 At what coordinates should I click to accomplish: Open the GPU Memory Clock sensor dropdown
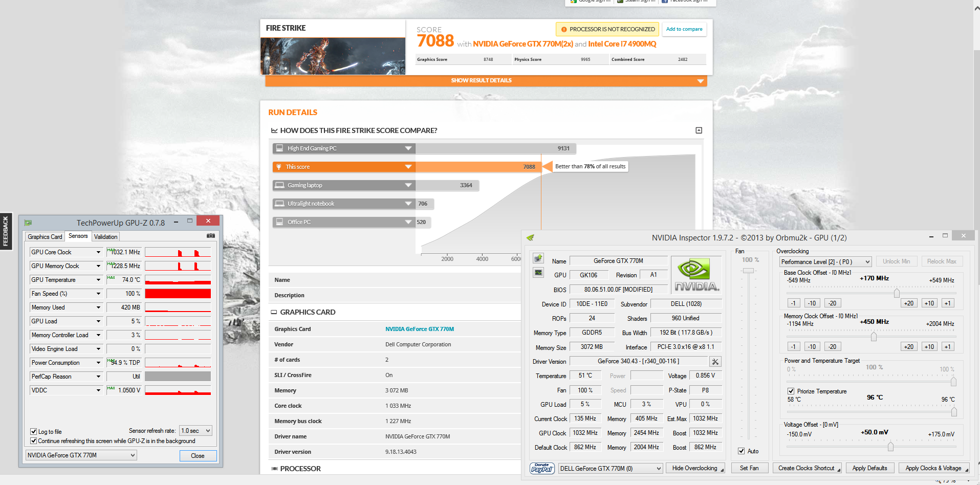(x=99, y=266)
